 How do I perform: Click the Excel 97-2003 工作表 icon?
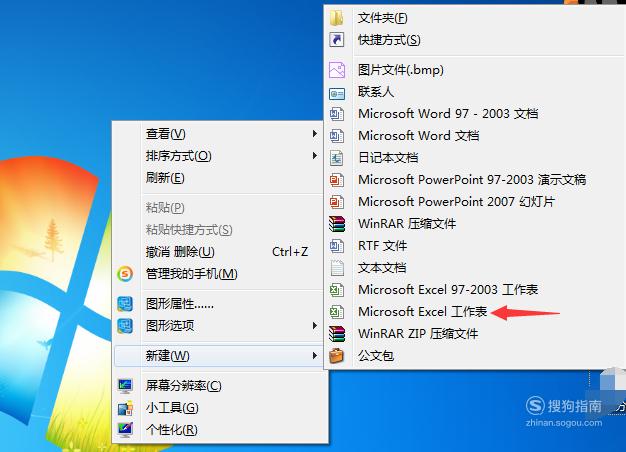tap(337, 290)
